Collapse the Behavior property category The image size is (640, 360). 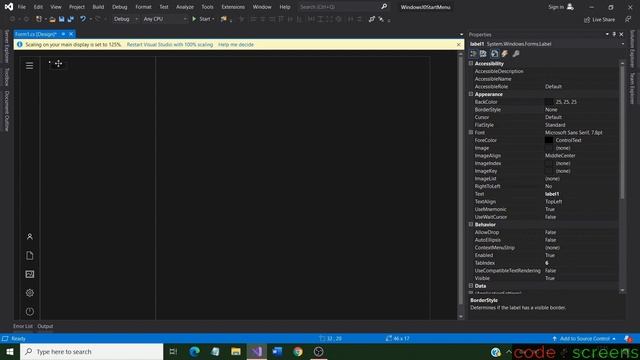point(471,224)
